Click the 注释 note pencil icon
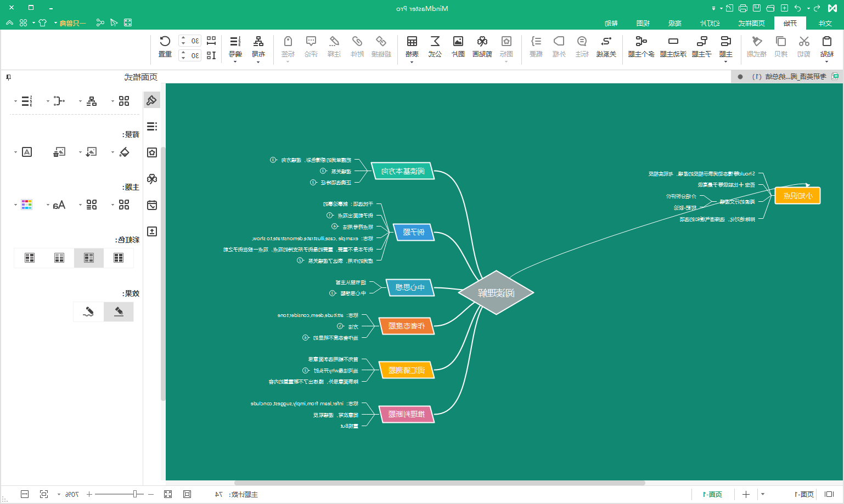 [x=334, y=42]
